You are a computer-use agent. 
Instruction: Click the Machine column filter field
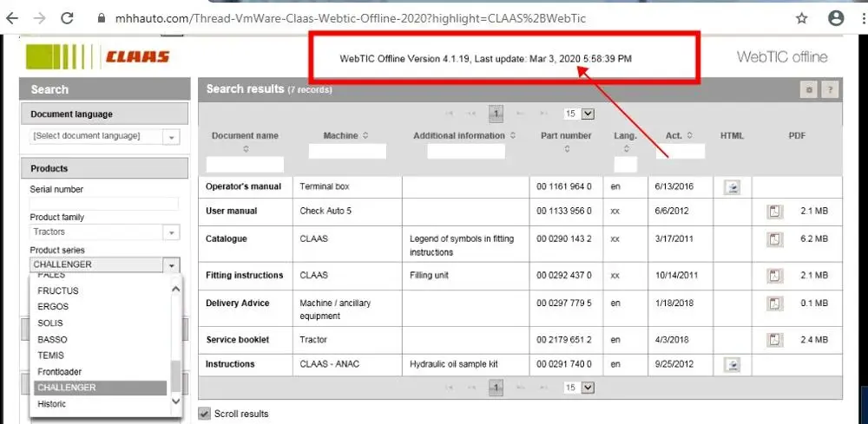[x=347, y=152]
